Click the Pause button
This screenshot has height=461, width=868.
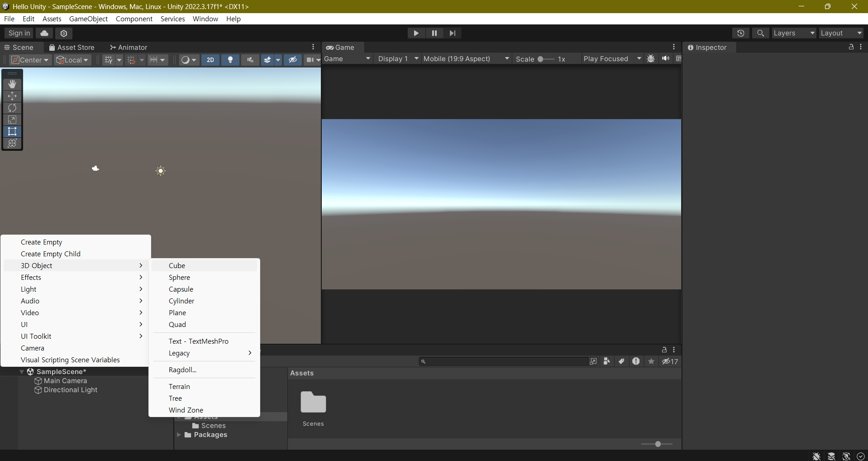coord(434,33)
